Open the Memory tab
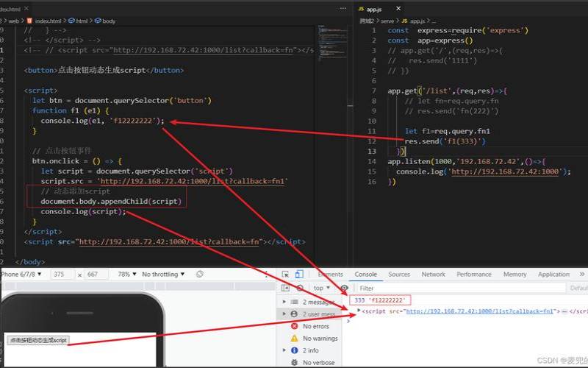 click(x=514, y=274)
